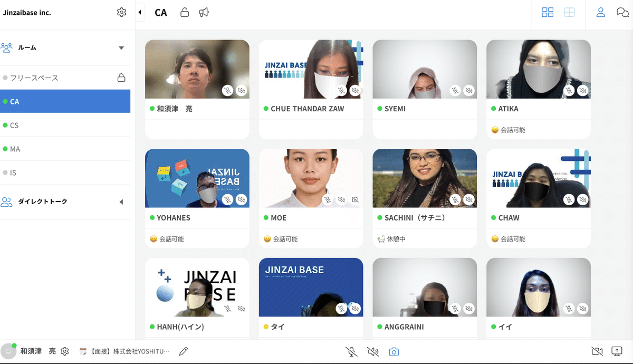Click the share screen icon at bottom right
Screen dimensions: 633x364
click(617, 351)
